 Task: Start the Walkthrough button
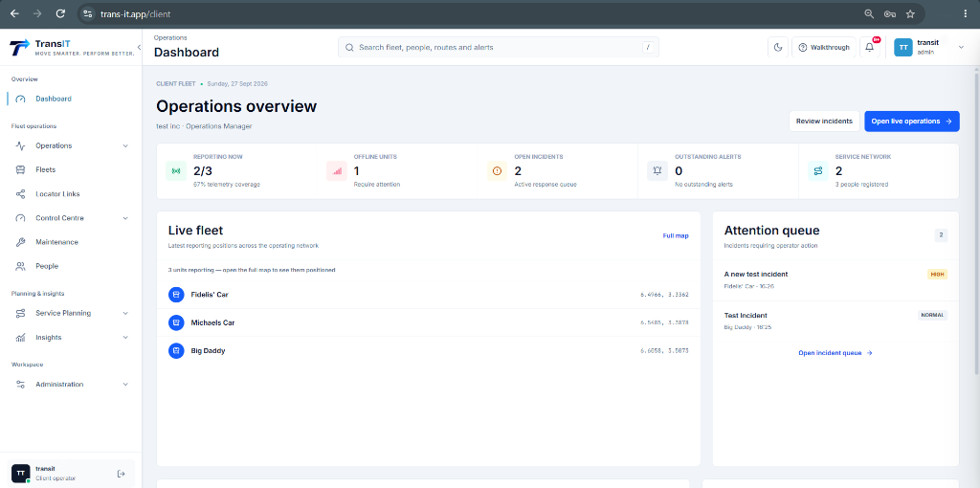(824, 48)
